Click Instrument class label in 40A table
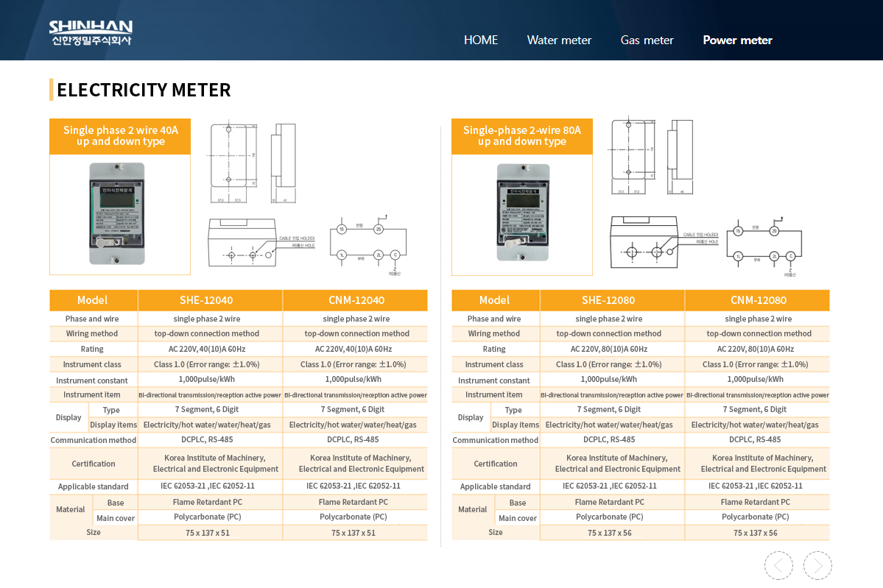The height and width of the screenshot is (588, 883). (x=92, y=364)
